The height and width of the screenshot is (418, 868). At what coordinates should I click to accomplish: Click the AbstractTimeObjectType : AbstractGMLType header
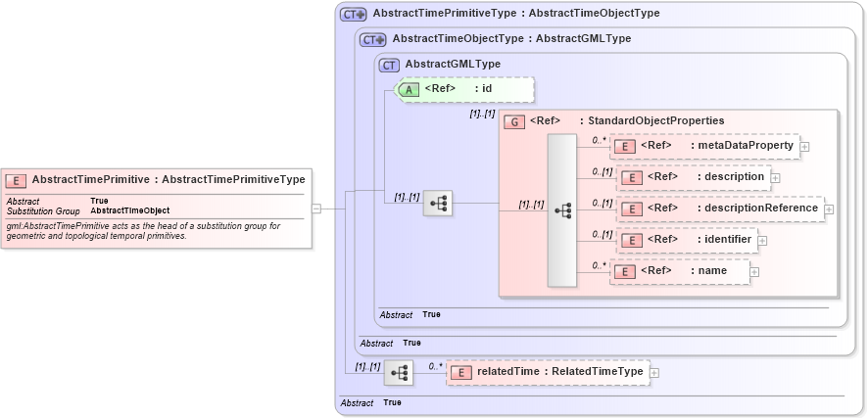tap(511, 39)
